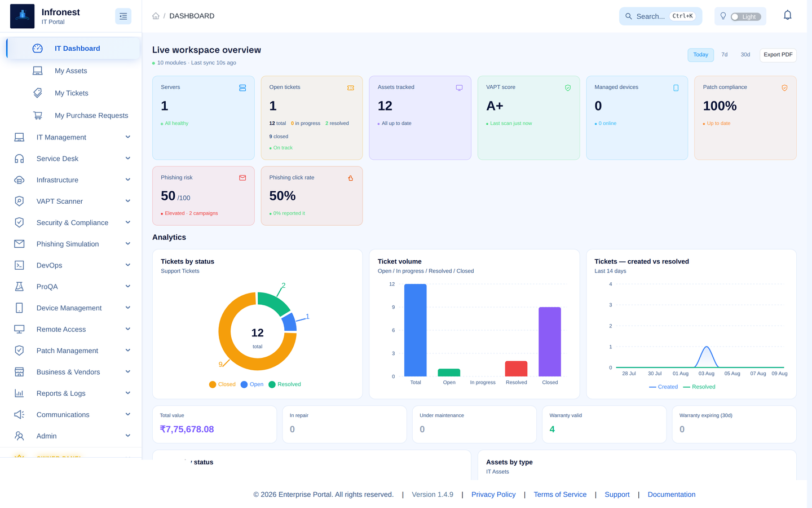Open notifications bell icon
The image size is (812, 508).
coord(788,15)
